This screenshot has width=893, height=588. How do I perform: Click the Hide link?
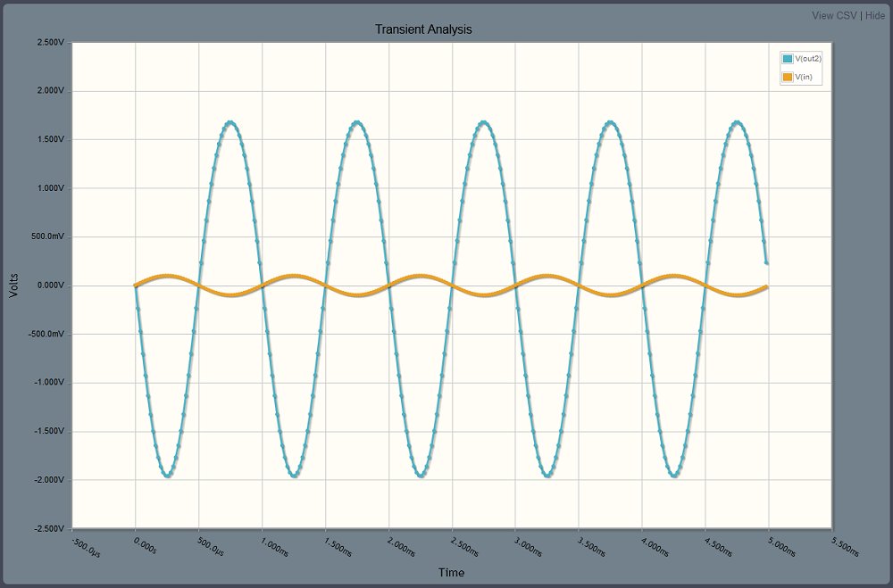tap(875, 15)
